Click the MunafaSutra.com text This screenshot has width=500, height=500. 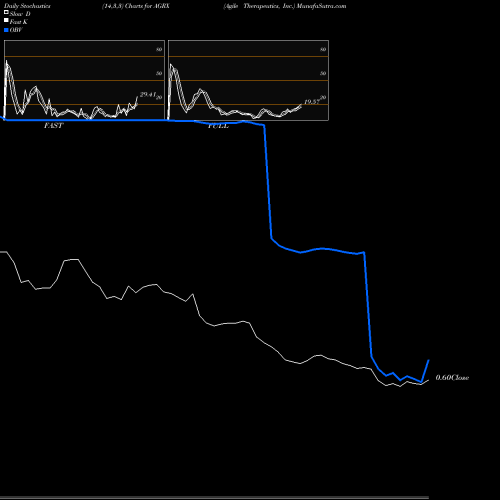click(x=321, y=6)
